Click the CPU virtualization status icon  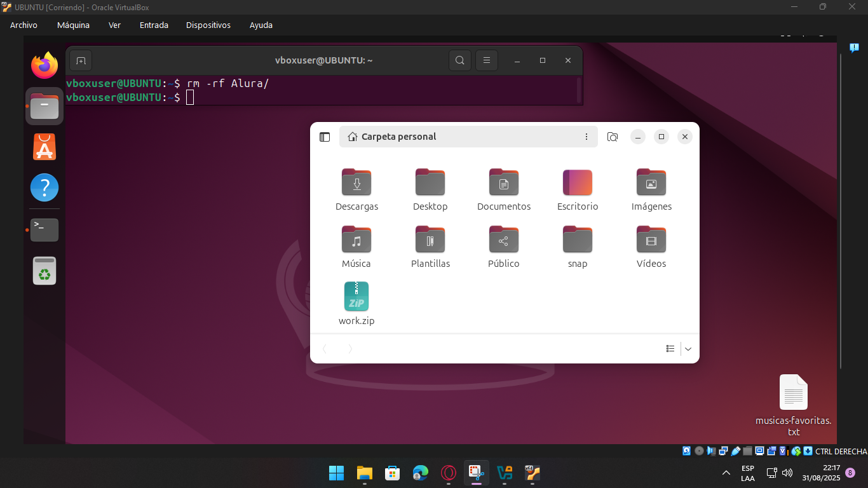coord(784,451)
